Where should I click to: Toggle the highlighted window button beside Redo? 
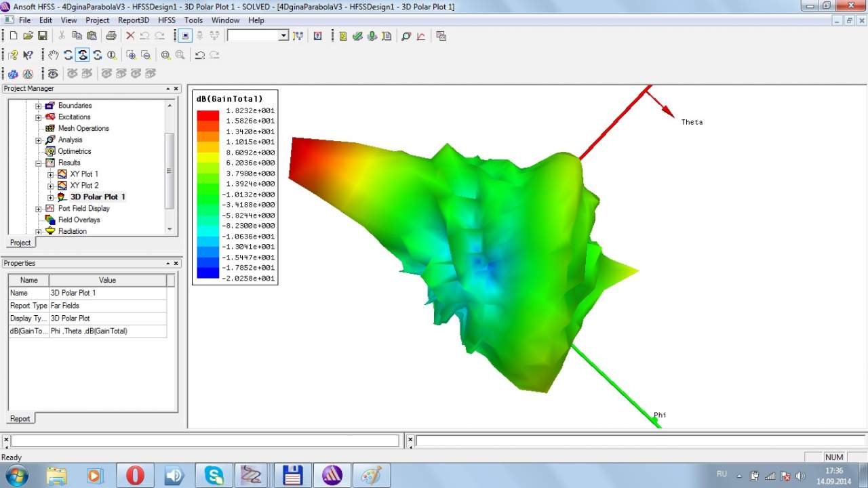coord(185,36)
